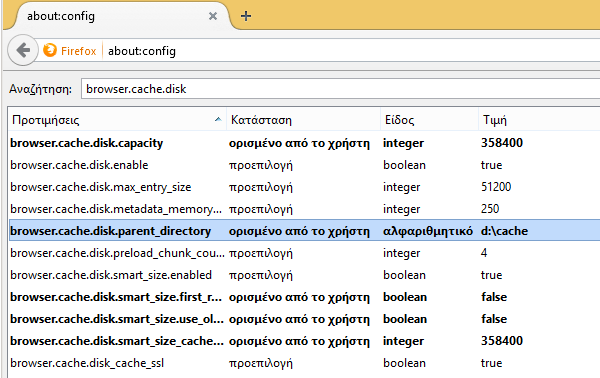Screen dimensions: 600x378
Task: Close the about:config tab
Action: click(x=213, y=16)
